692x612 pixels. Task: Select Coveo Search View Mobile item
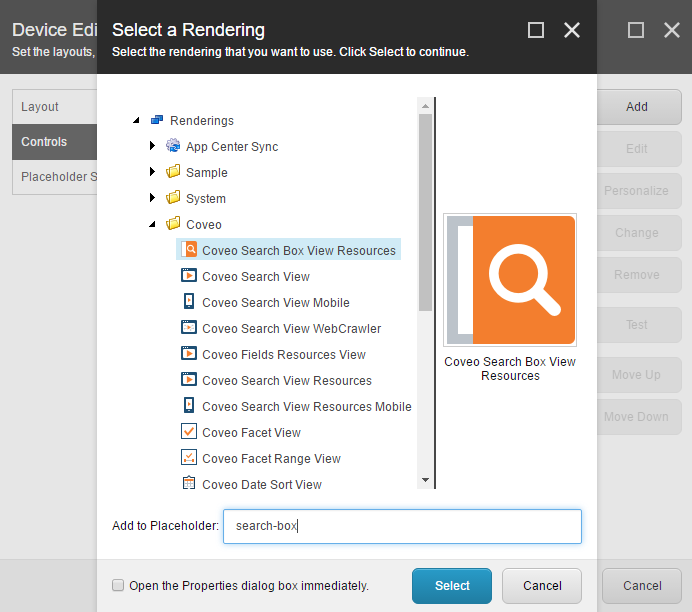[x=276, y=303]
